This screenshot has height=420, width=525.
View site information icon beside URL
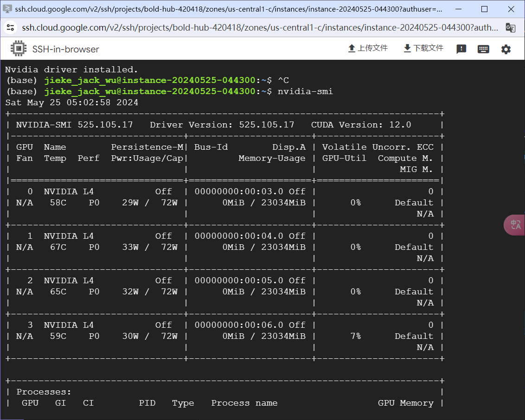tap(10, 27)
